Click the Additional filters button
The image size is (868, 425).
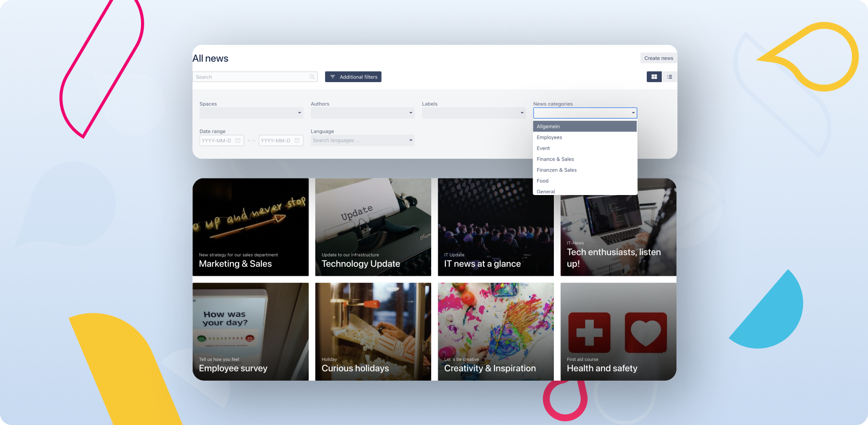(353, 77)
